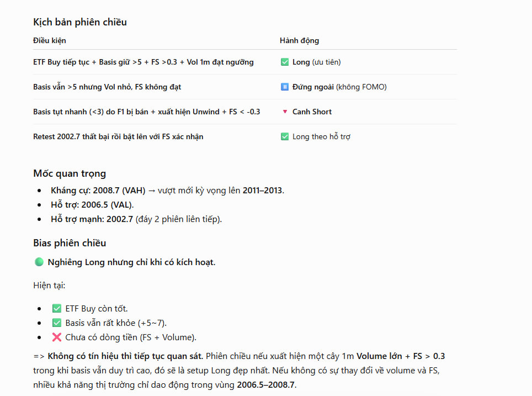Click the Hành động column header
Screen dimensions: 532x396
click(x=299, y=40)
